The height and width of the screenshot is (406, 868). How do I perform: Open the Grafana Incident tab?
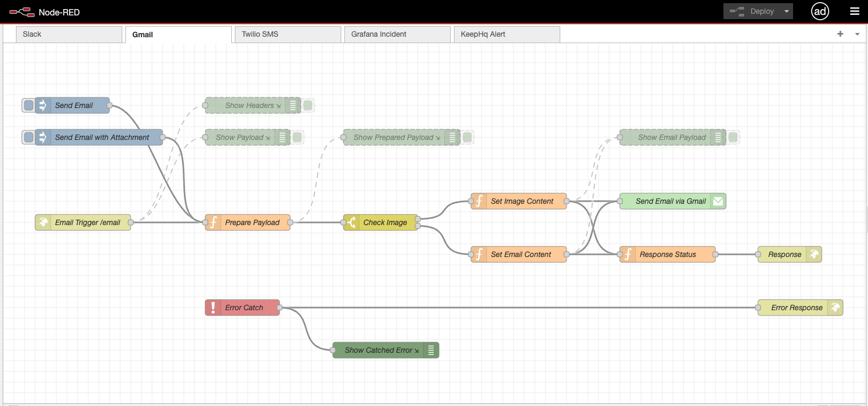point(398,34)
